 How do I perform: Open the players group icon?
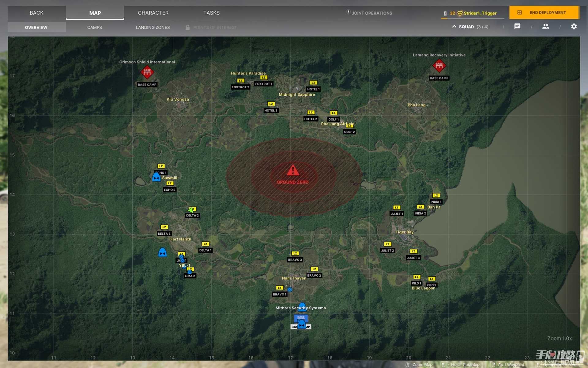[545, 26]
